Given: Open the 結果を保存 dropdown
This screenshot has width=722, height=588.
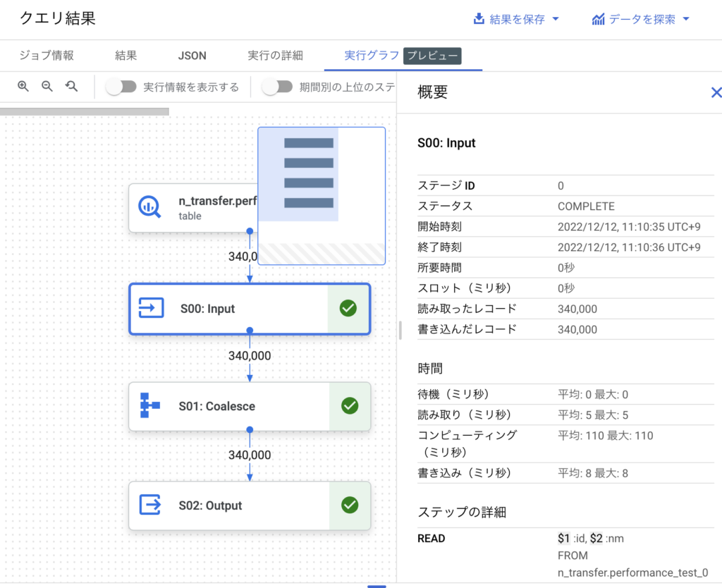Looking at the screenshot, I should pos(517,19).
